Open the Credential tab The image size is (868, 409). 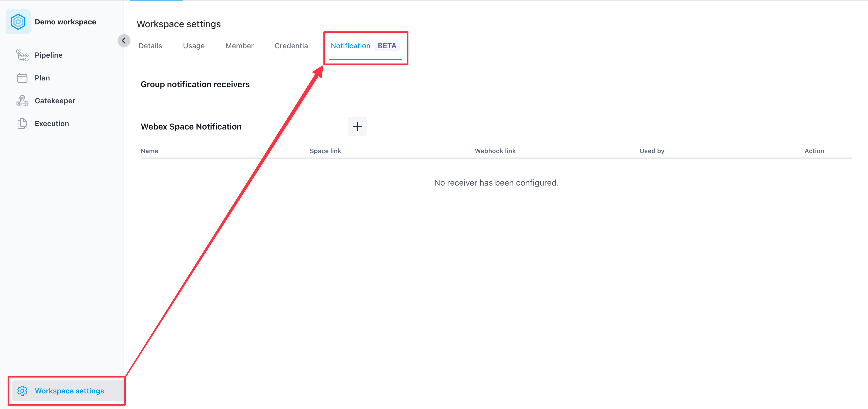pos(292,46)
